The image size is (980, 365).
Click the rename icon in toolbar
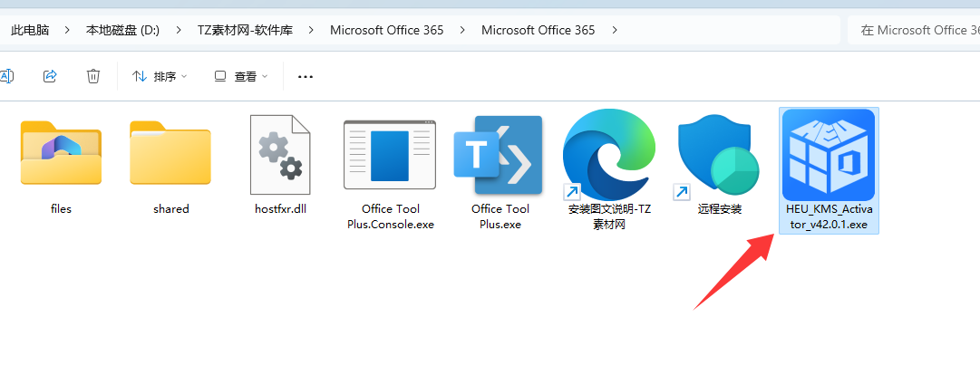pos(5,76)
